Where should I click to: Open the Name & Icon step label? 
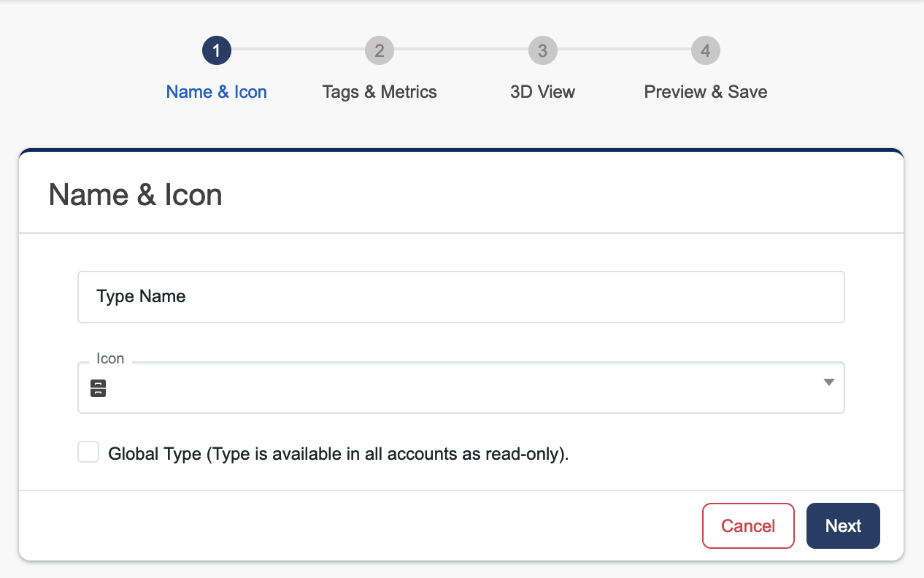point(217,92)
